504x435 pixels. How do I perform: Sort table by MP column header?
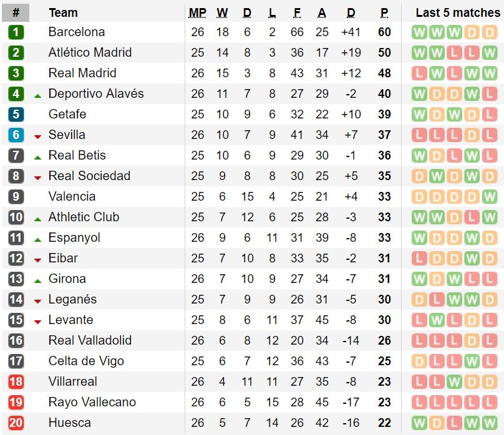197,12
